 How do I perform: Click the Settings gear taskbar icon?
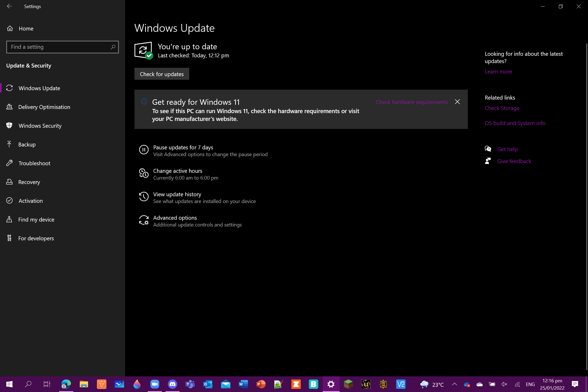pos(331,384)
